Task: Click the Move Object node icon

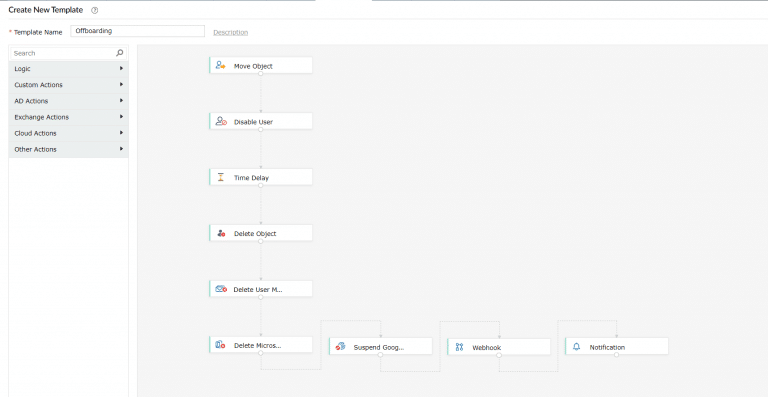Action: tap(220, 66)
